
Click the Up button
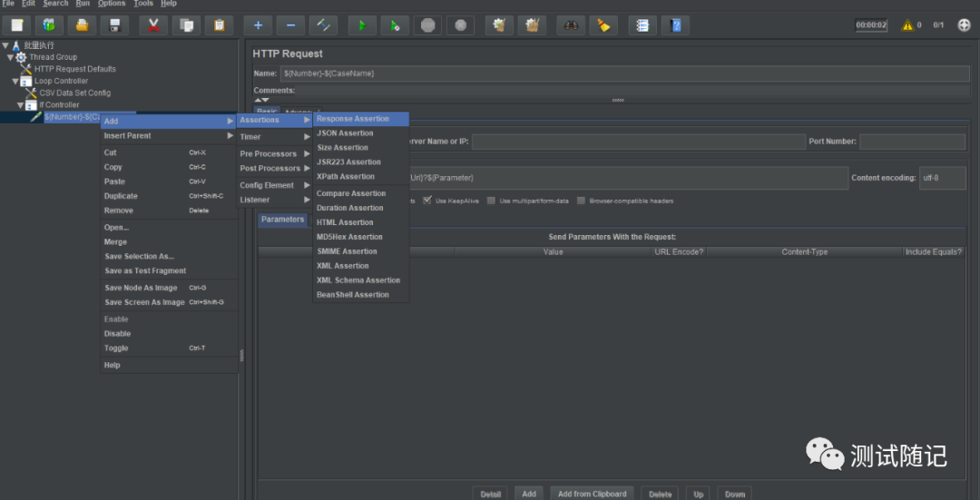click(698, 494)
